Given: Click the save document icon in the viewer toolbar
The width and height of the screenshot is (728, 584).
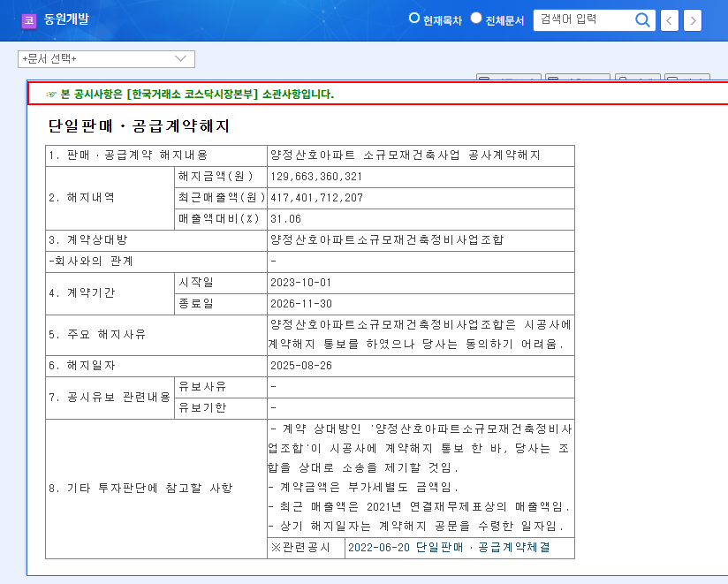Looking at the screenshot, I should (x=638, y=78).
